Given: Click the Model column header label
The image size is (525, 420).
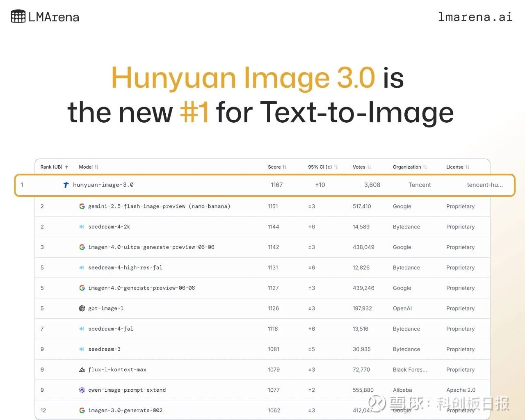Looking at the screenshot, I should [86, 167].
